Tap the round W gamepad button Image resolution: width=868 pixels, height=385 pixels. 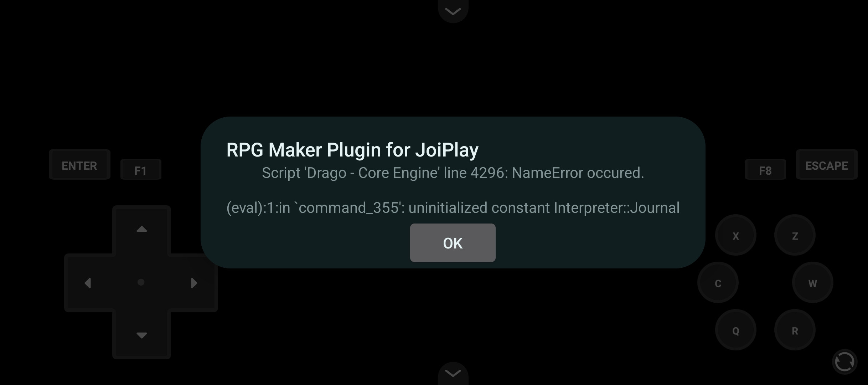[x=812, y=283]
